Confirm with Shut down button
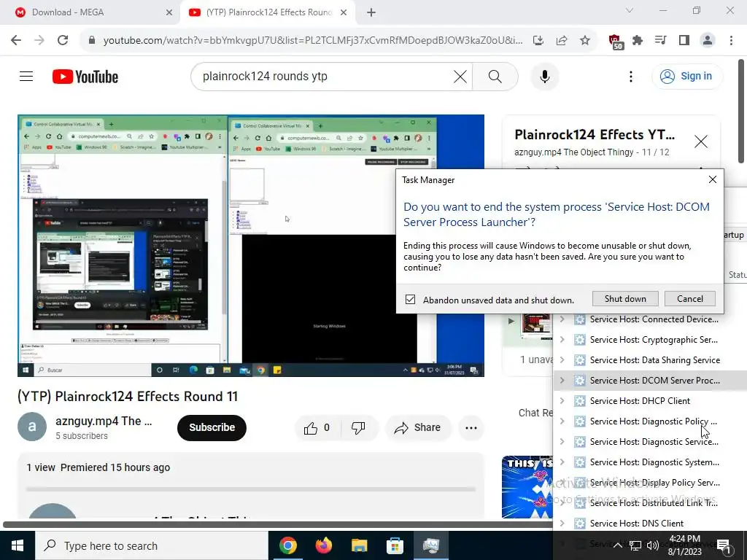Screen dimensions: 747x560 pyautogui.click(x=625, y=298)
